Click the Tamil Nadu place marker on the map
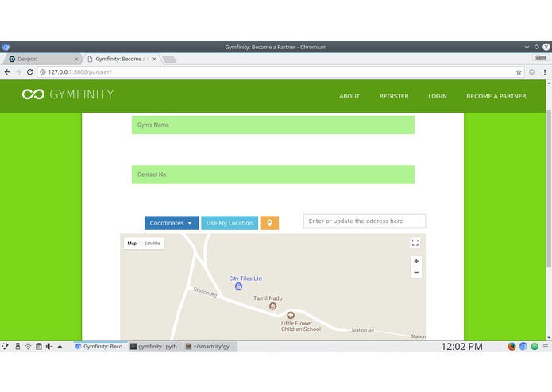552x392 pixels. click(273, 306)
